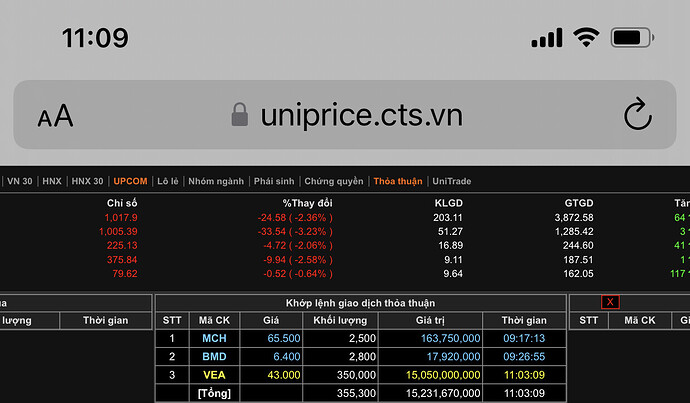
Task: Tap the lock icon beside the URL
Action: 239,115
